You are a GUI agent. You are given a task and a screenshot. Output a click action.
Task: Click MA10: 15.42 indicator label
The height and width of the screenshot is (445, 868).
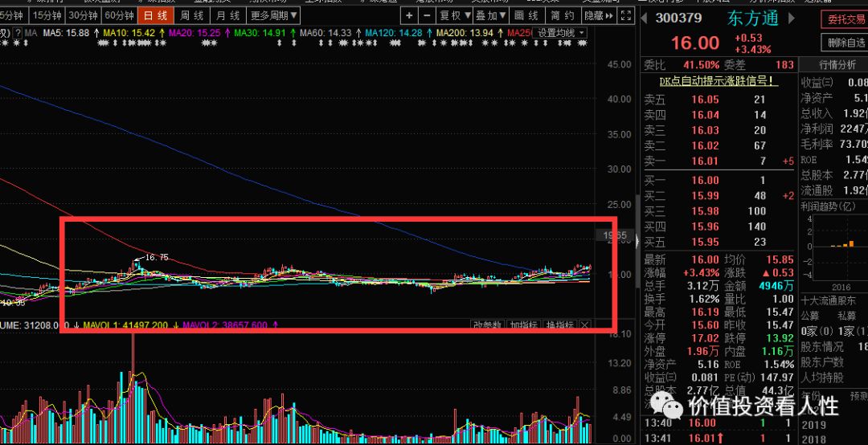[129, 33]
